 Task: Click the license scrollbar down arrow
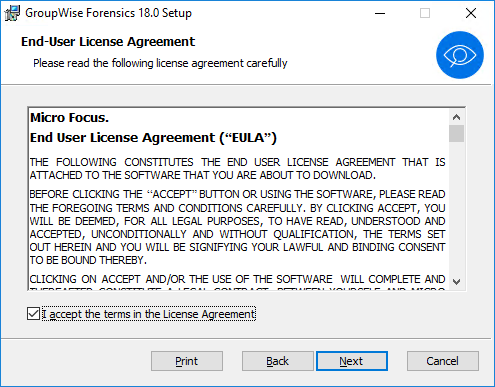pos(456,282)
